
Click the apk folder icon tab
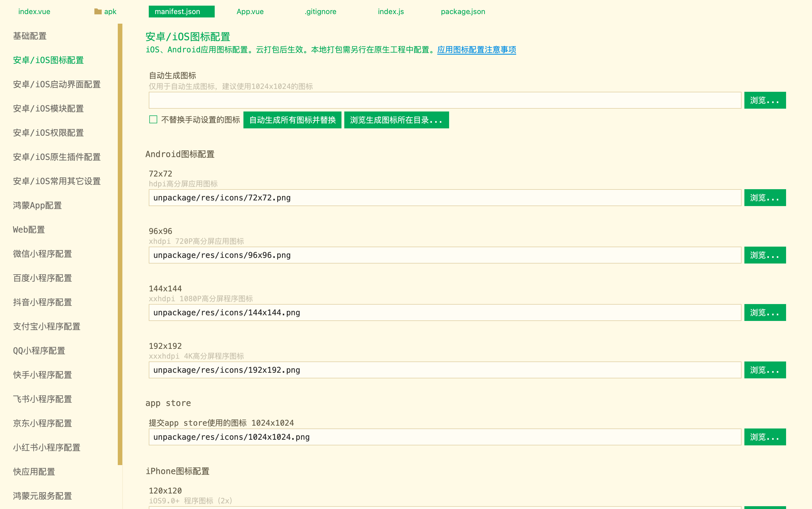[105, 12]
